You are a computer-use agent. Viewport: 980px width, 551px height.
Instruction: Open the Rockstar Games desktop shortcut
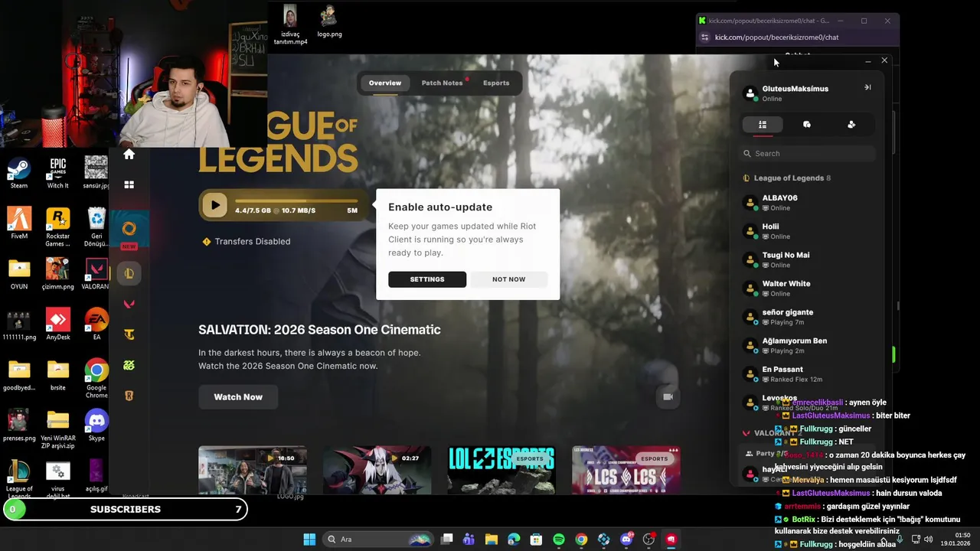[57, 227]
